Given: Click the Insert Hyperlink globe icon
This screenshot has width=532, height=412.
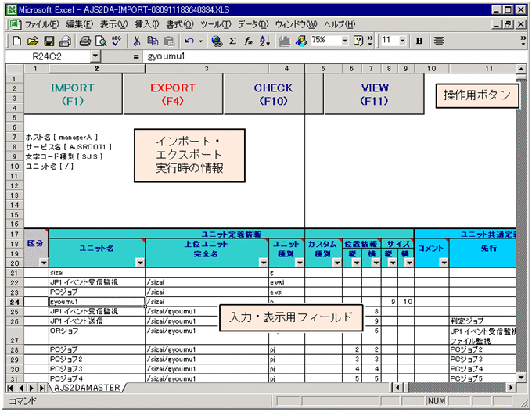Looking at the screenshot, I should (x=217, y=41).
